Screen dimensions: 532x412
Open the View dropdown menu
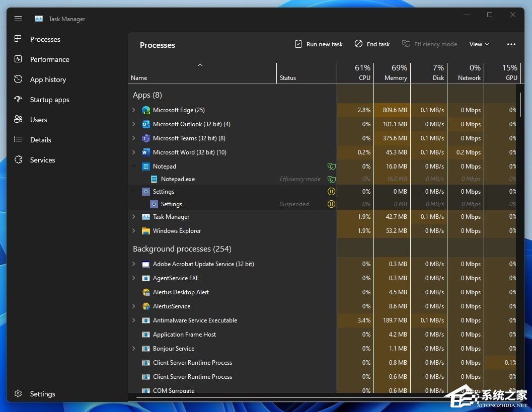[x=479, y=44]
